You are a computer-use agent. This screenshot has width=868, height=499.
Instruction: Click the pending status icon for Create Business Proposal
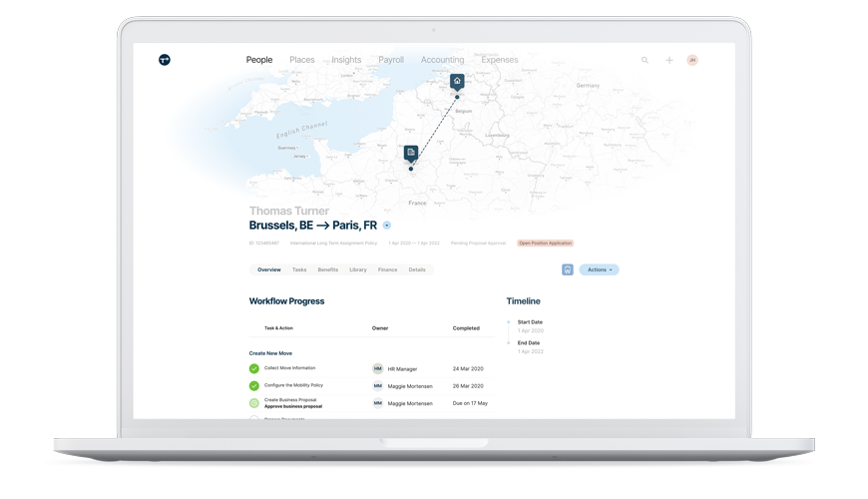pos(254,403)
